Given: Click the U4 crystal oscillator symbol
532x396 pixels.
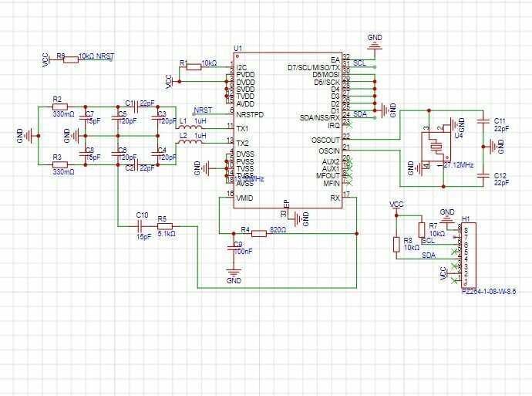Looking at the screenshot, I should [x=435, y=147].
